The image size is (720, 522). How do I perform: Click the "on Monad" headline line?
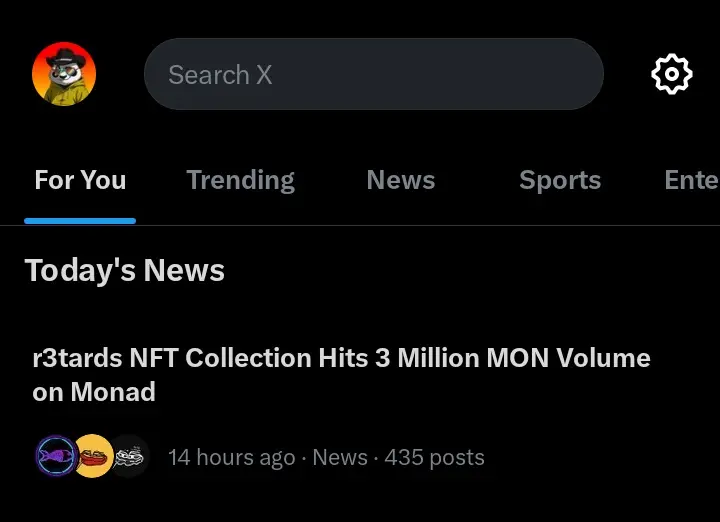94,392
